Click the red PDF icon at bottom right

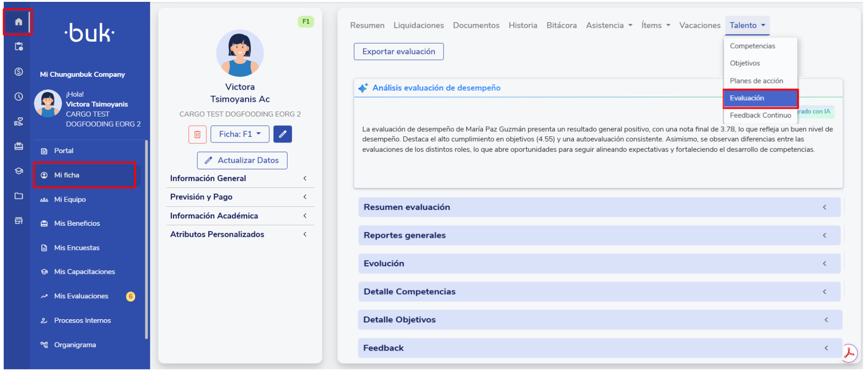point(849,353)
